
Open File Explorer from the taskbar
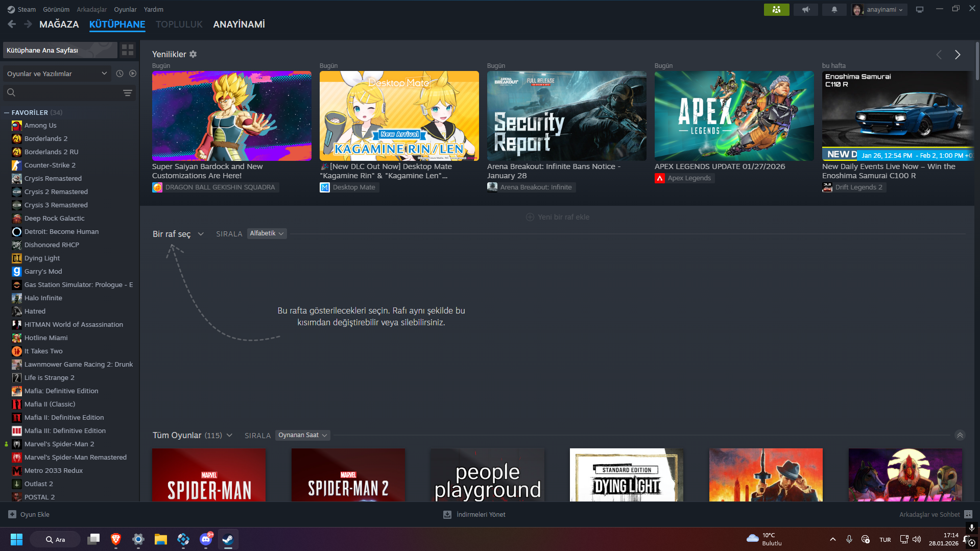pos(161,539)
